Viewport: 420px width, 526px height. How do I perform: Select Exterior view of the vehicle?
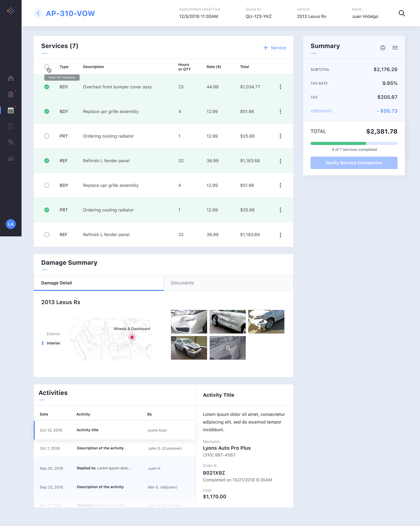(53, 334)
